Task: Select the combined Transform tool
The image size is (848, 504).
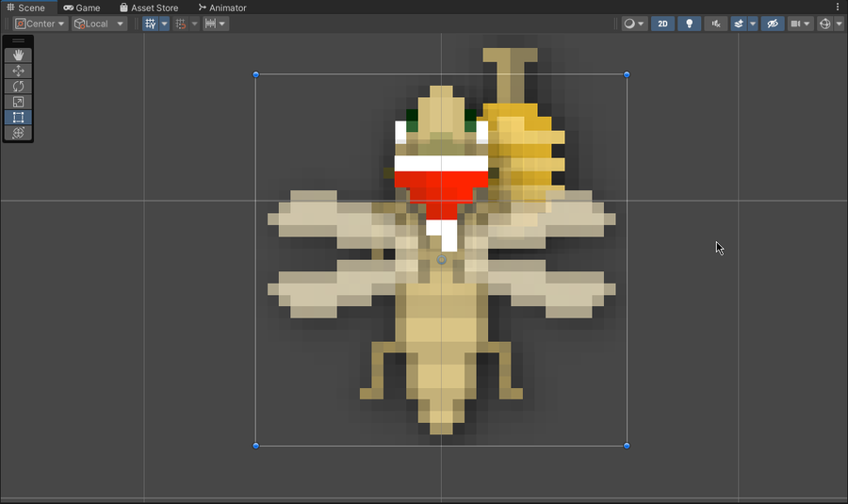Action: (x=18, y=133)
